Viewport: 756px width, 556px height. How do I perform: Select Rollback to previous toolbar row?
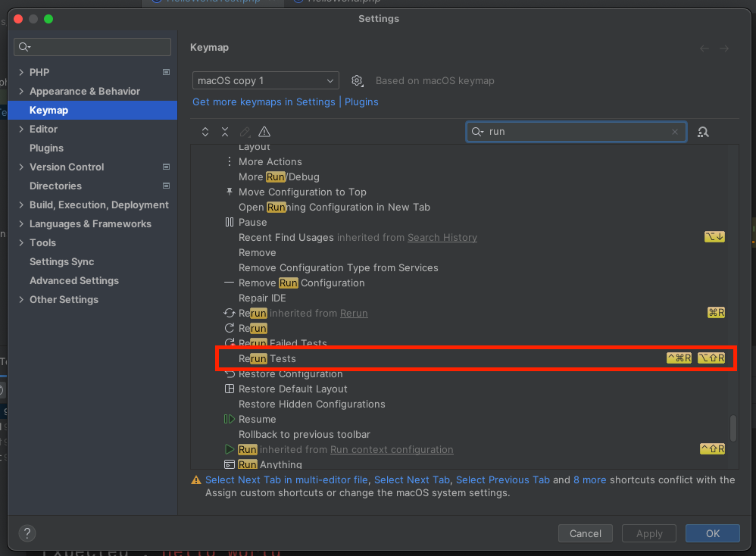(x=464, y=434)
